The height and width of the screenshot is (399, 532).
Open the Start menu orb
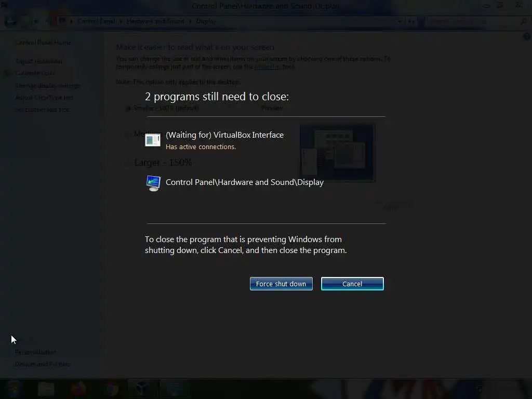14,389
